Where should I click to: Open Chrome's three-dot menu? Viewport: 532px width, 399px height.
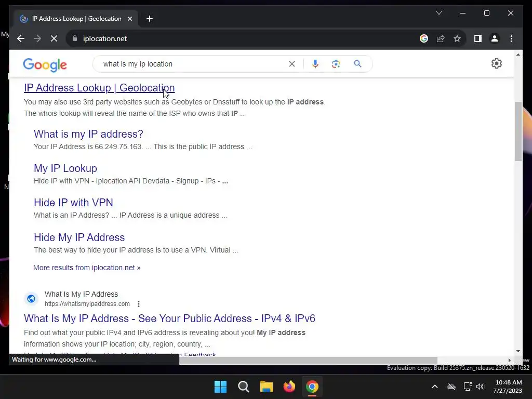coord(511,38)
